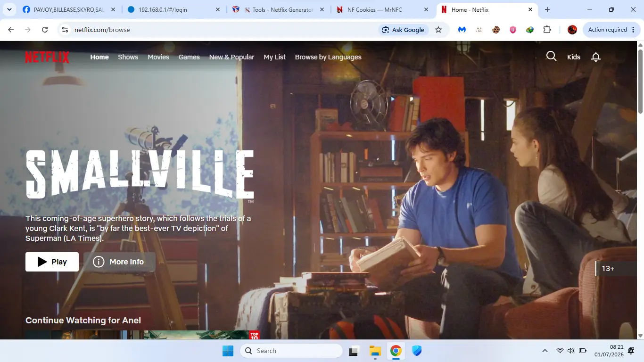Image resolution: width=644 pixels, height=362 pixels.
Task: Click the scrollbar down arrow
Action: [x=640, y=335]
